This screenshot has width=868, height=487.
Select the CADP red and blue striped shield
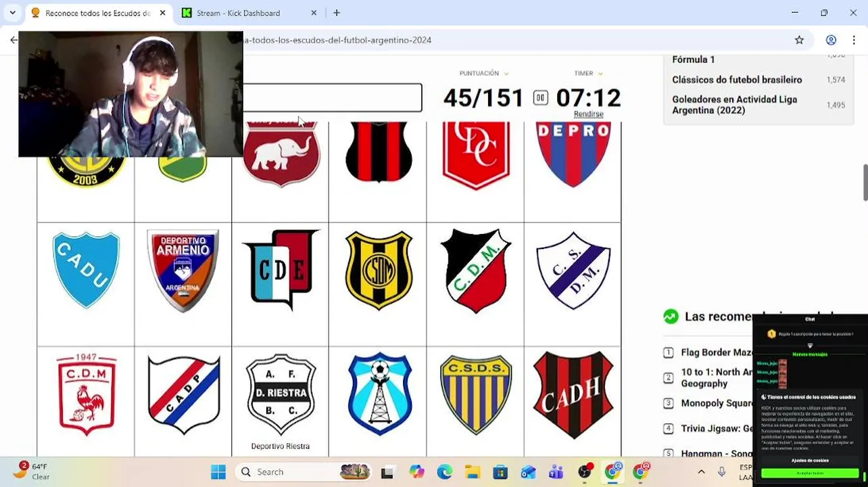[x=183, y=395]
